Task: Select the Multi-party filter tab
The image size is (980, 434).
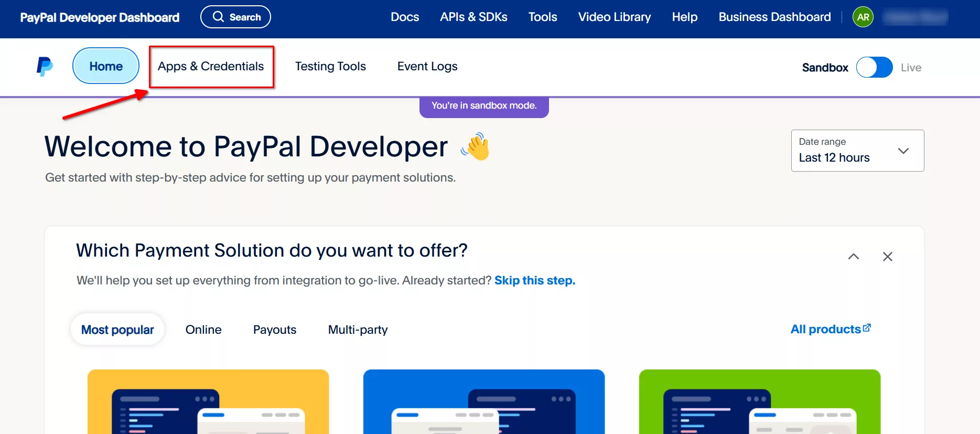Action: [358, 330]
